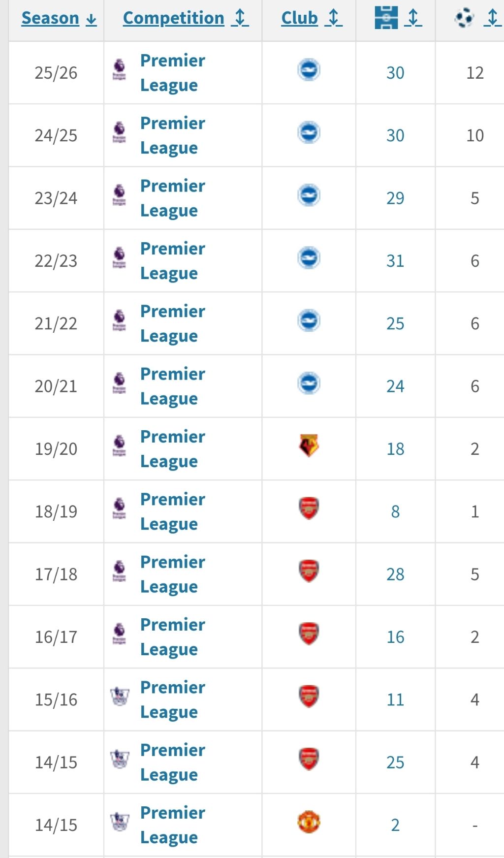This screenshot has height=858, width=504.
Task: Sort by Club column header
Action: tap(312, 18)
